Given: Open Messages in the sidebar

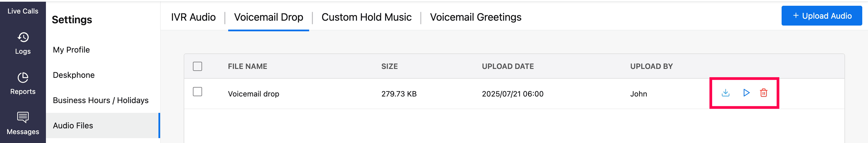Looking at the screenshot, I should [x=23, y=123].
